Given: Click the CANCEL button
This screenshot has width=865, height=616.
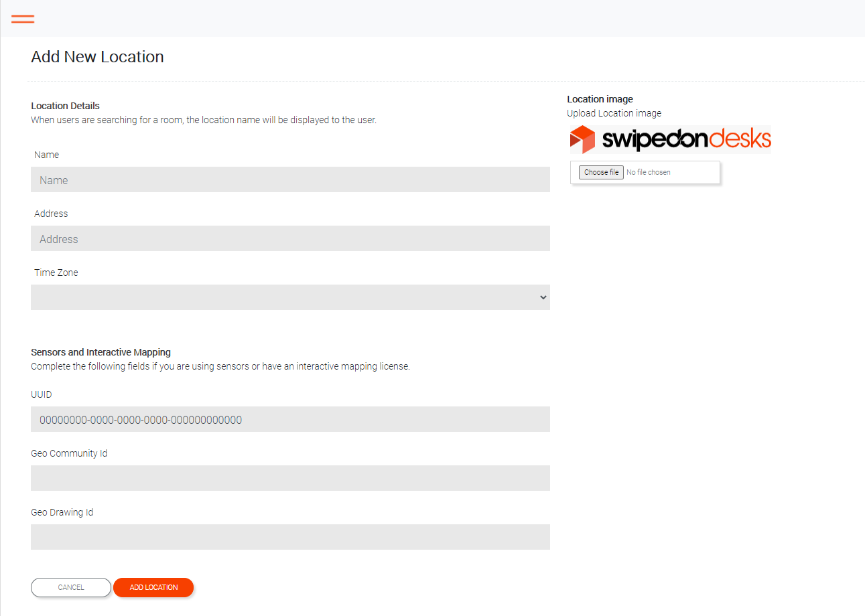Looking at the screenshot, I should pos(71,587).
